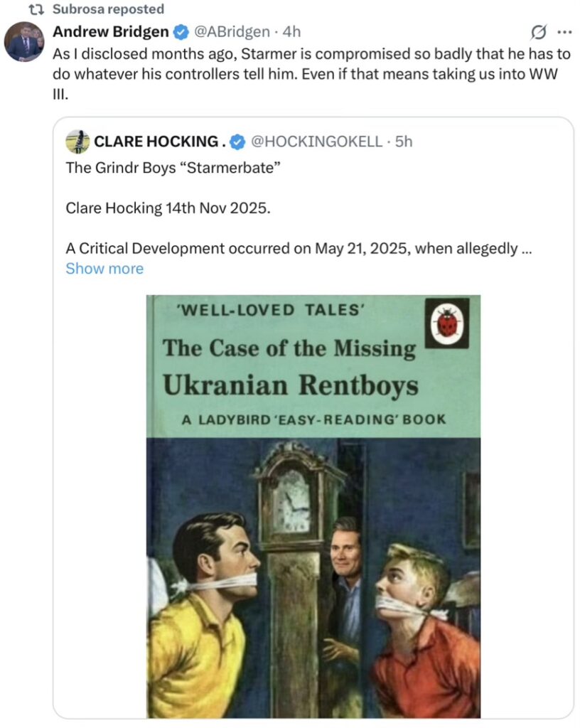Open the "Subrosa reposted" label link
The height and width of the screenshot is (728, 580).
[x=108, y=9]
